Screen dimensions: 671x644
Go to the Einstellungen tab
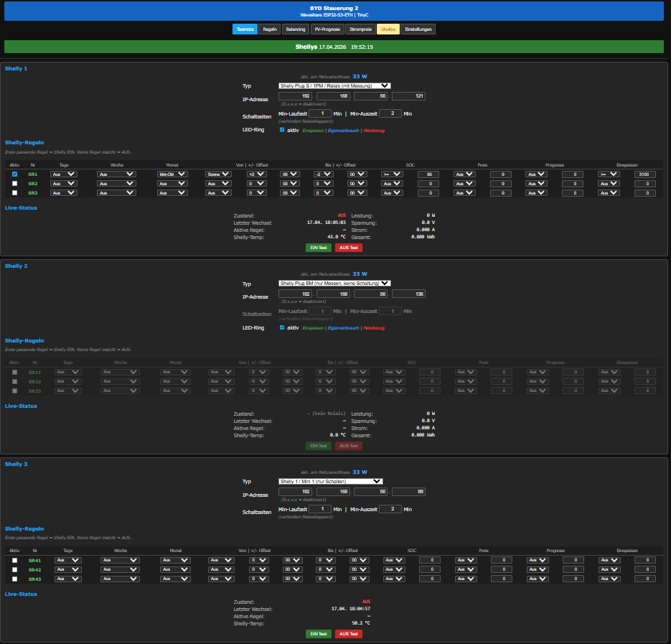418,29
